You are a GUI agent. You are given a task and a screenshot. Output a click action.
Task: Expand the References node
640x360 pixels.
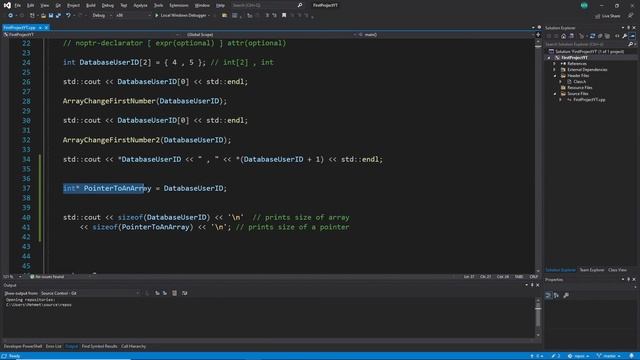point(554,64)
